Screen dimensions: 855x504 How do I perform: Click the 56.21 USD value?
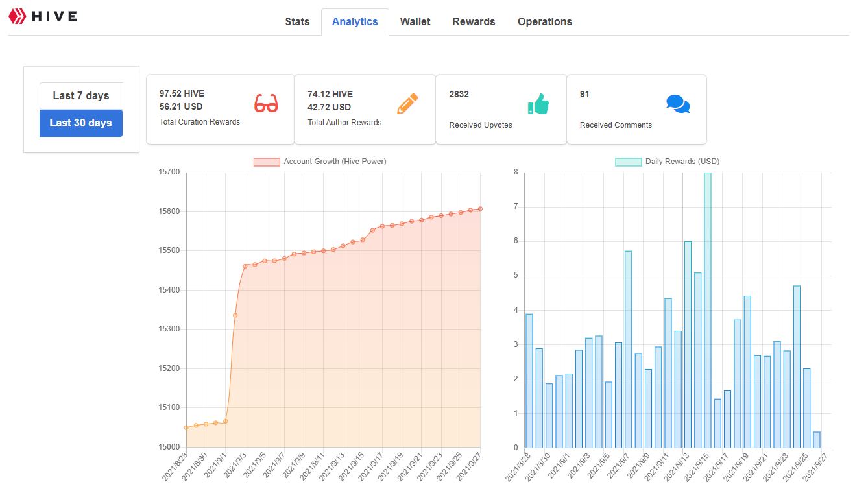pos(181,106)
